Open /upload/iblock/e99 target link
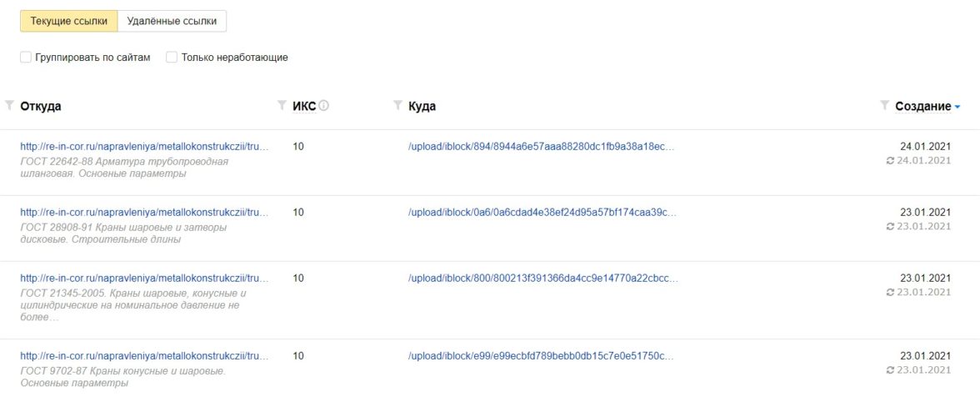Screen dimensions: 980x397 [x=540, y=356]
